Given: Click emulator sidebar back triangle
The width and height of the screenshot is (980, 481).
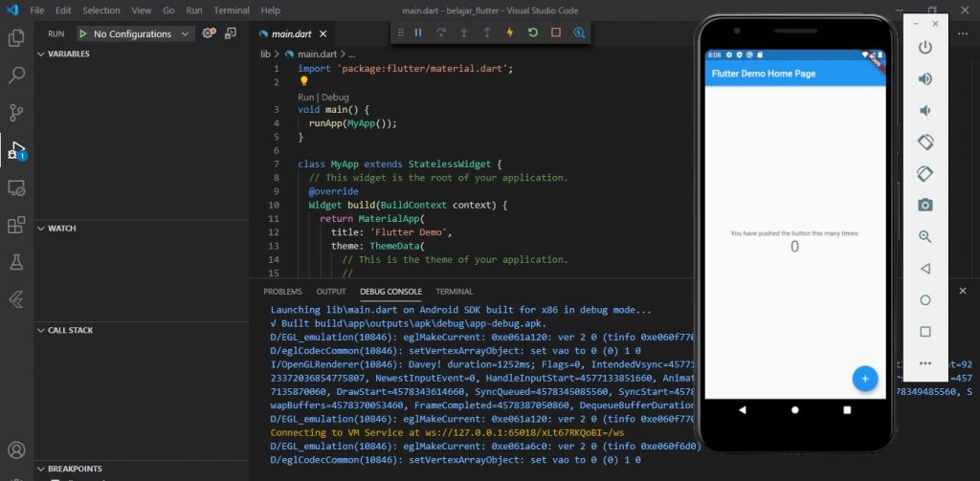Looking at the screenshot, I should click(x=925, y=269).
